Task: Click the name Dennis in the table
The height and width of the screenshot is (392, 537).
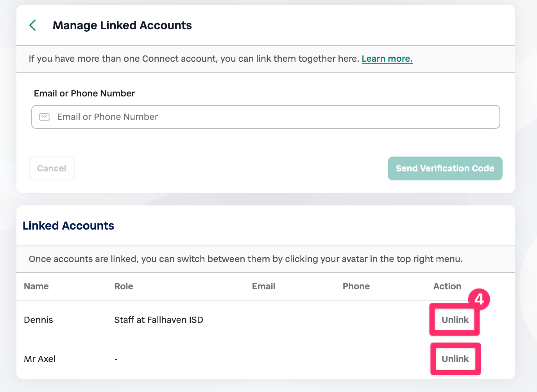Action: (x=38, y=320)
